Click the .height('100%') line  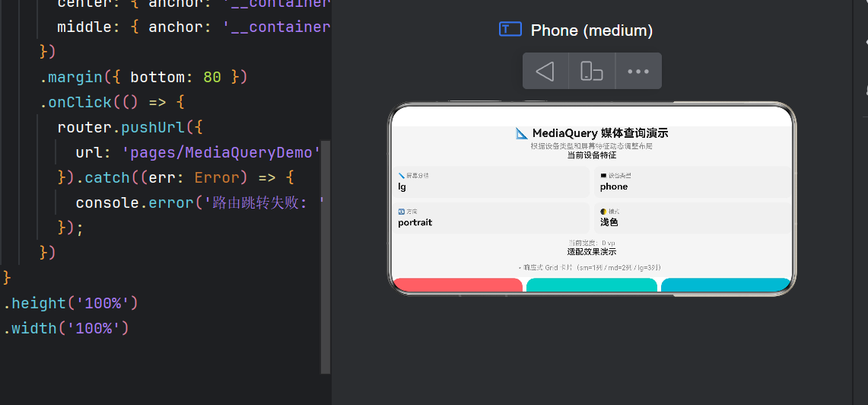70,303
